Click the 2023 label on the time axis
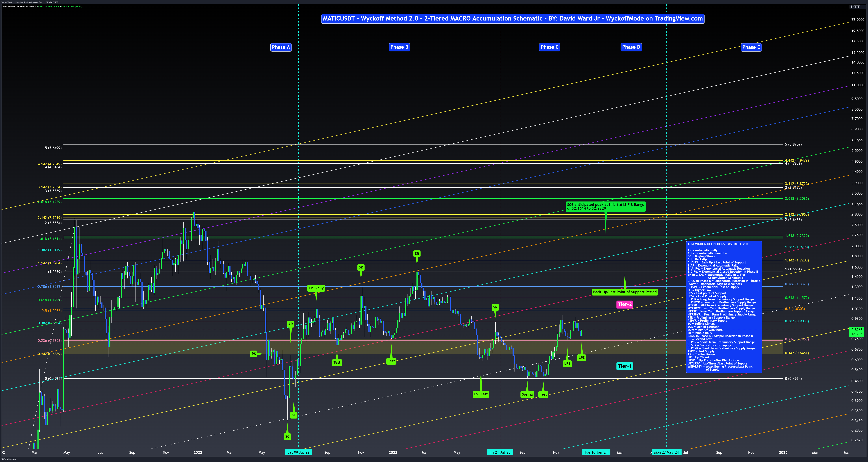The image size is (868, 462). click(393, 453)
